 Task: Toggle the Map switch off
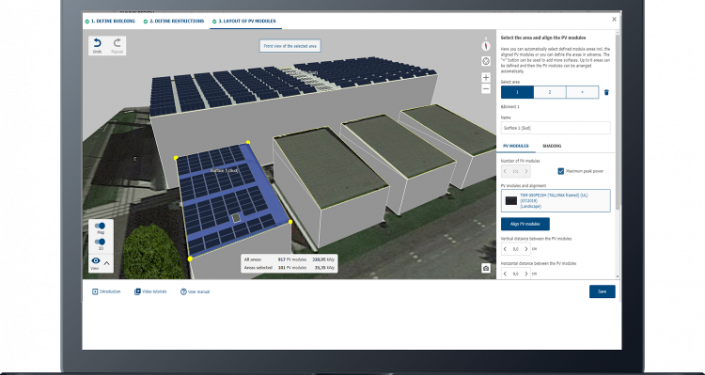coord(100,226)
